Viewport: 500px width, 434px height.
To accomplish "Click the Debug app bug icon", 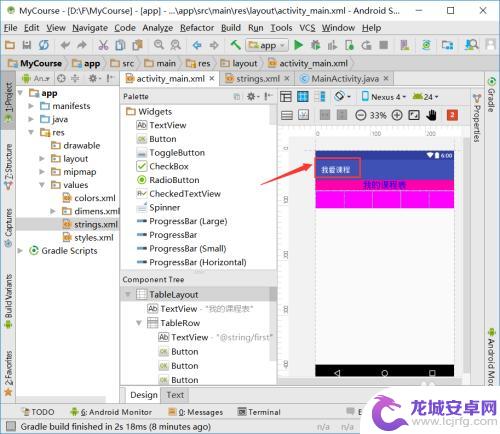I will [315, 45].
